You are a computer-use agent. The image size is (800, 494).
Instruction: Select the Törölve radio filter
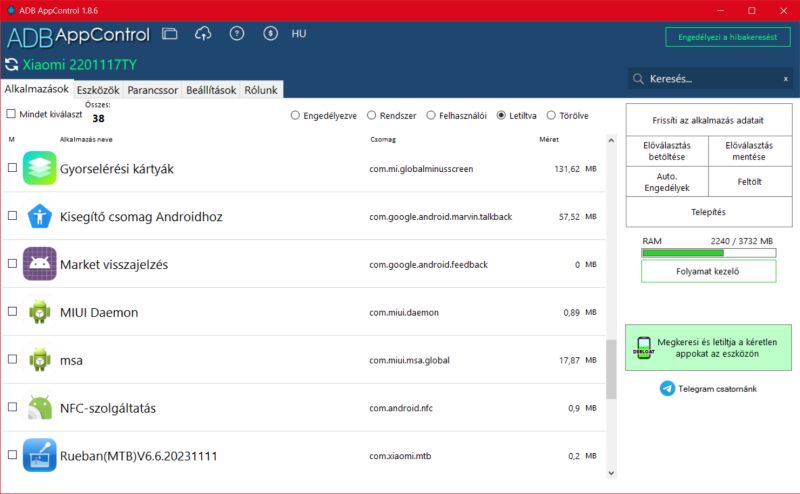pyautogui.click(x=551, y=115)
